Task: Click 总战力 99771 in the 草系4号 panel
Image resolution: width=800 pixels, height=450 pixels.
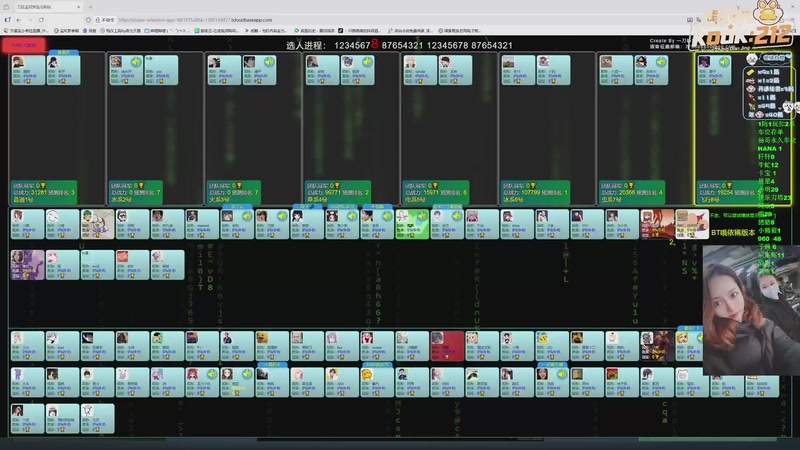Action: [x=324, y=193]
